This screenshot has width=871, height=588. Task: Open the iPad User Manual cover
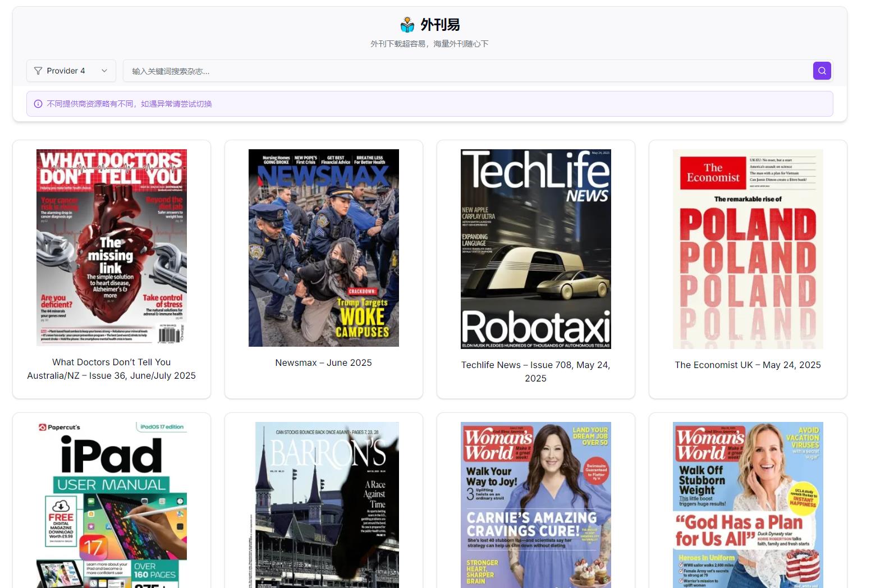point(112,505)
